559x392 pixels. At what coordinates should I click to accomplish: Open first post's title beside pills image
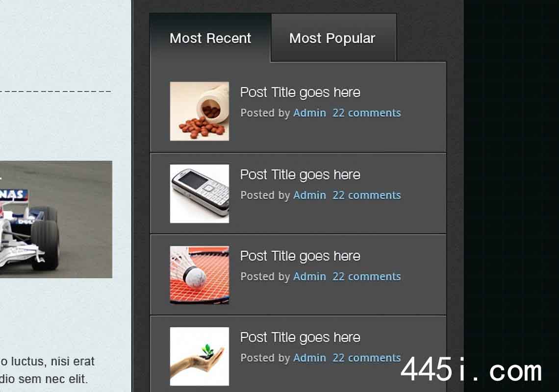300,93
